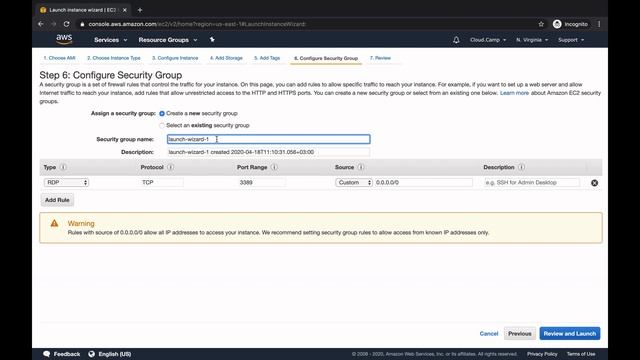Image resolution: width=640 pixels, height=360 pixels.
Task: Click the Incognito profile icon
Action: [557, 24]
